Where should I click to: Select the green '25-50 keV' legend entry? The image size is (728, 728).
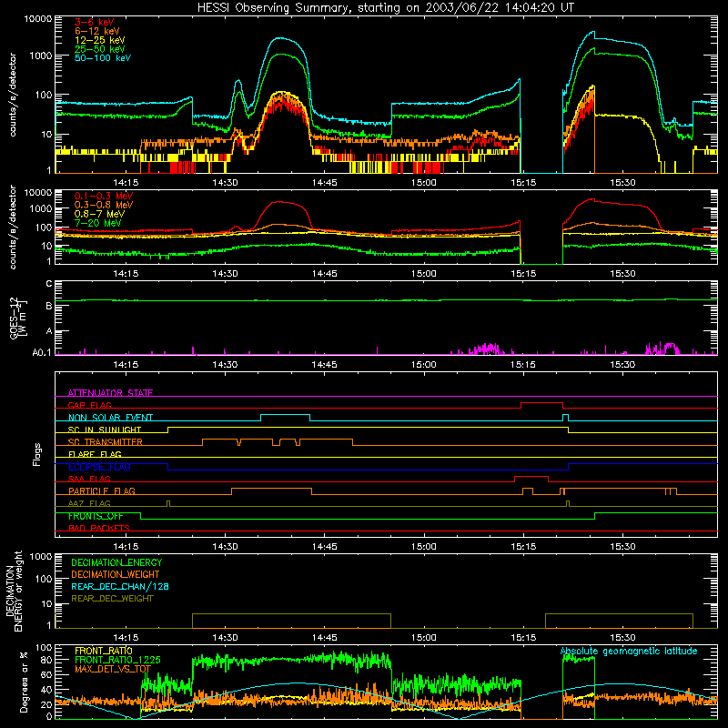[x=100, y=49]
